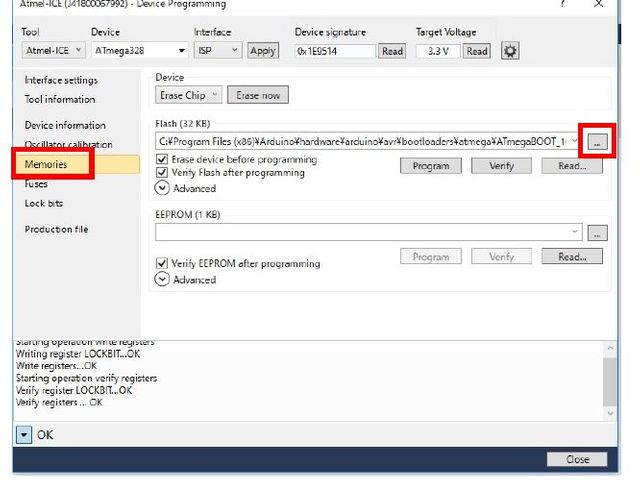This screenshot has width=640, height=480.
Task: Click Erase now button
Action: tap(258, 95)
